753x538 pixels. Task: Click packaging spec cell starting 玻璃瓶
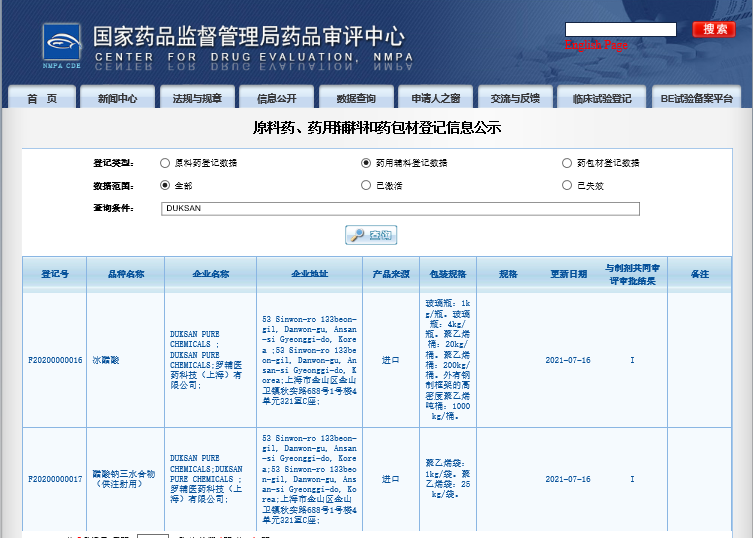click(x=448, y=360)
